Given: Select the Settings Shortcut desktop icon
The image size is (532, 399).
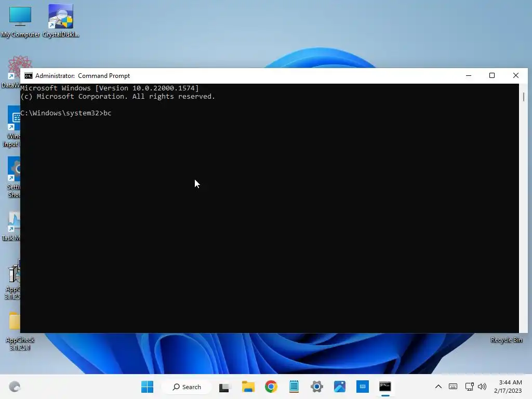Looking at the screenshot, I should click(x=14, y=177).
